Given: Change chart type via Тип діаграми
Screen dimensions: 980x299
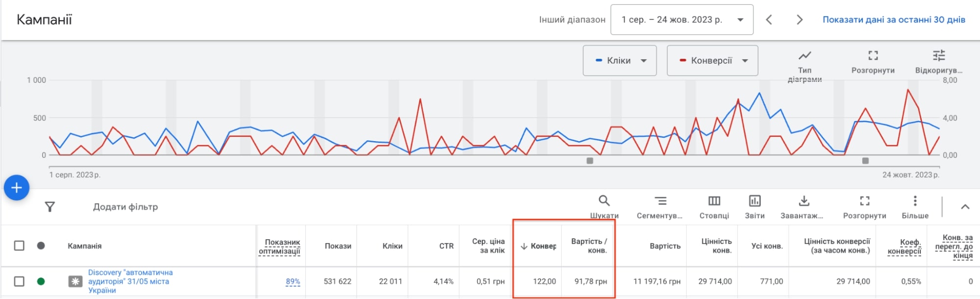Looking at the screenshot, I should click(804, 56).
